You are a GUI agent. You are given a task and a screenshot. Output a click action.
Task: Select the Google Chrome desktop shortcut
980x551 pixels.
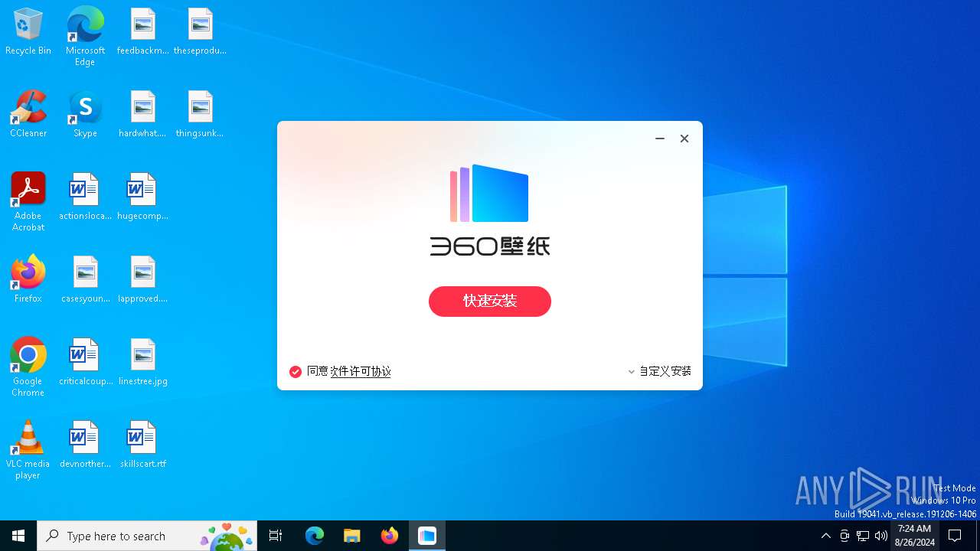coord(28,367)
